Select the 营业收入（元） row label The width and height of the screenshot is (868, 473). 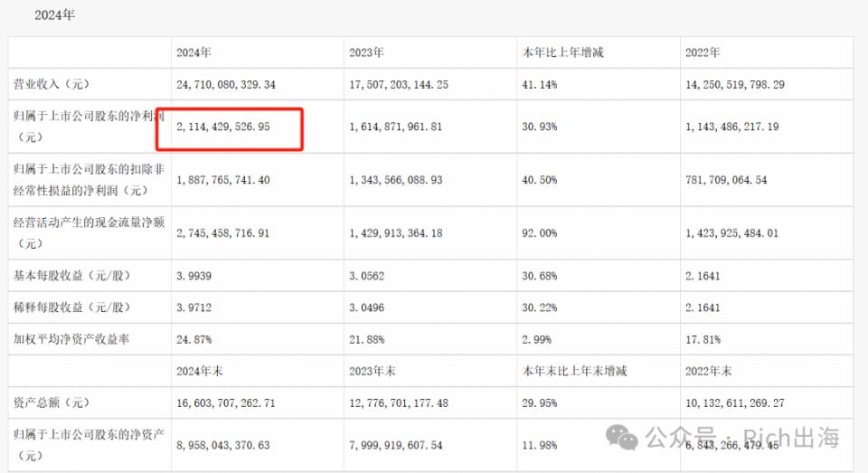point(52,84)
